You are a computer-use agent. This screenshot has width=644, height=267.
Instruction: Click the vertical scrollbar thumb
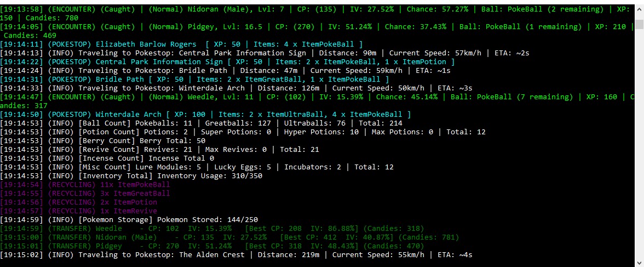(x=640, y=24)
